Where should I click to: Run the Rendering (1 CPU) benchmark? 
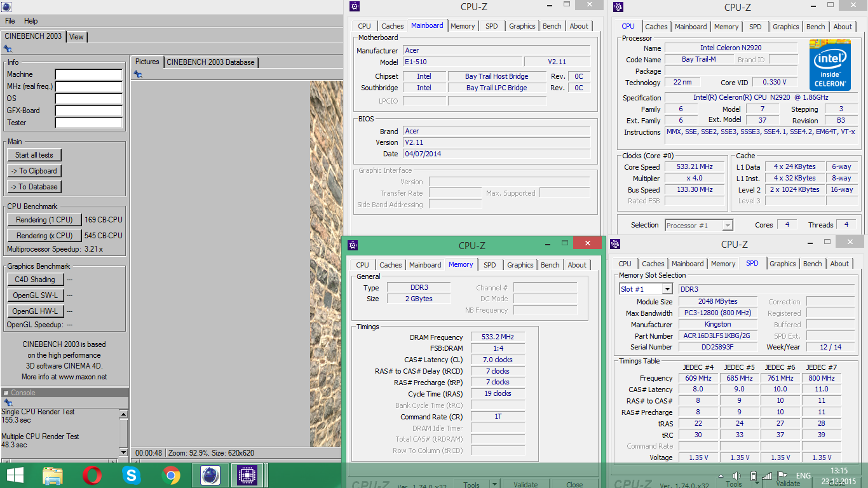[44, 220]
